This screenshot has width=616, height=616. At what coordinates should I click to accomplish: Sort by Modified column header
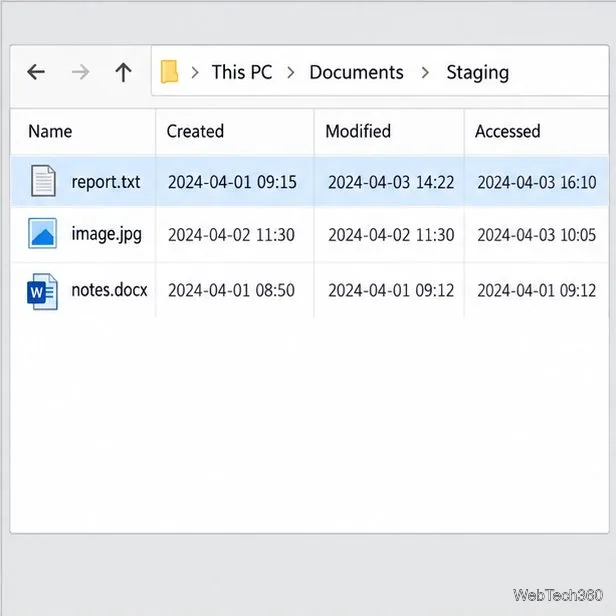[358, 131]
